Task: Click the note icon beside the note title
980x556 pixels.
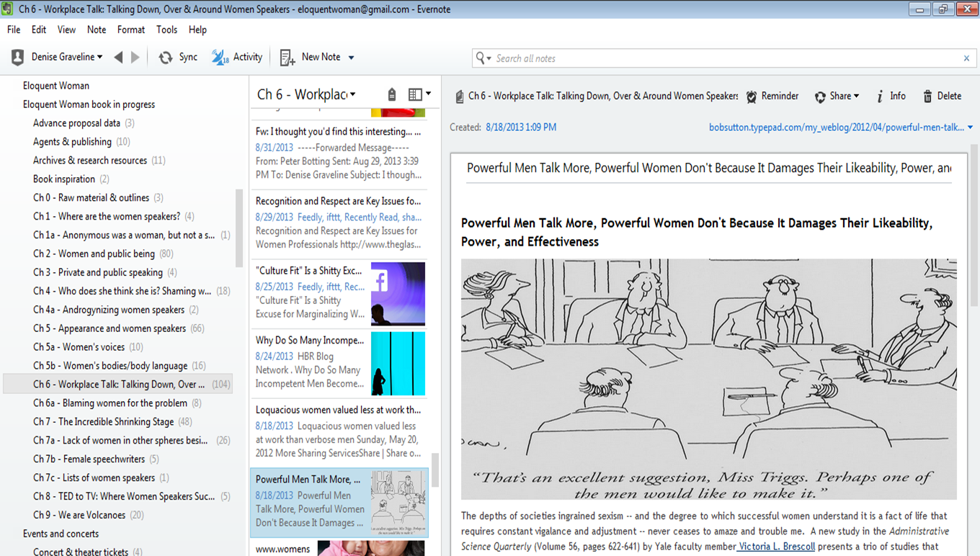Action: [x=459, y=97]
